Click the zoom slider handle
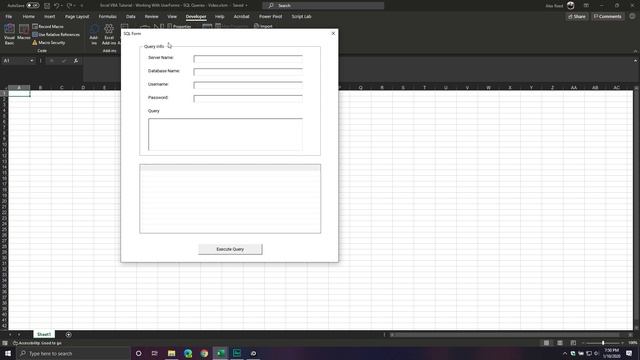Screen dimensions: 640x360 click(603, 343)
